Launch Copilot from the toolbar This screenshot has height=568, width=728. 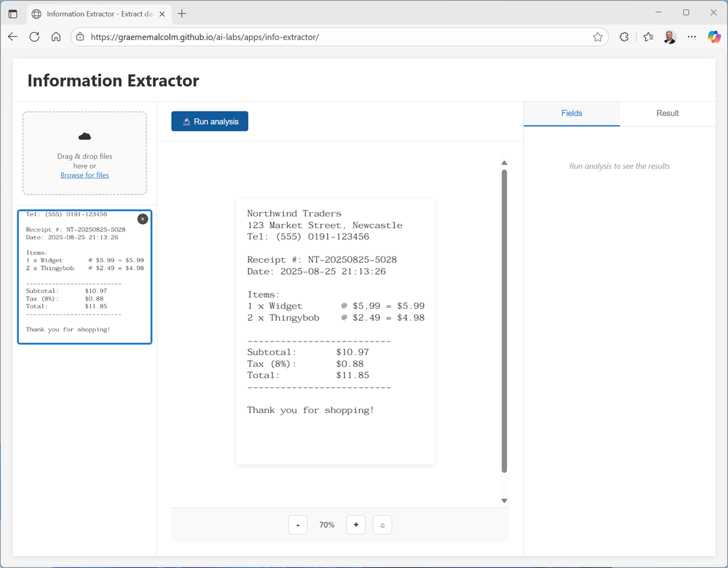(713, 36)
